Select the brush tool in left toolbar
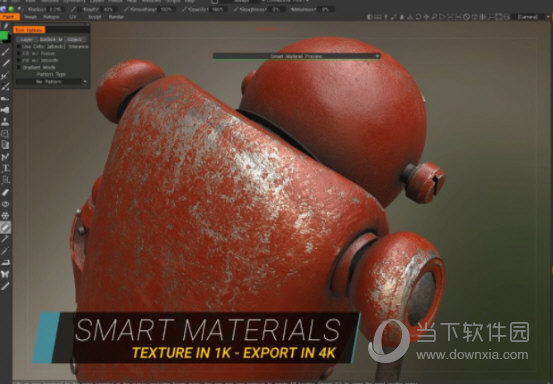Image resolution: width=553 pixels, height=384 pixels. click(5, 52)
